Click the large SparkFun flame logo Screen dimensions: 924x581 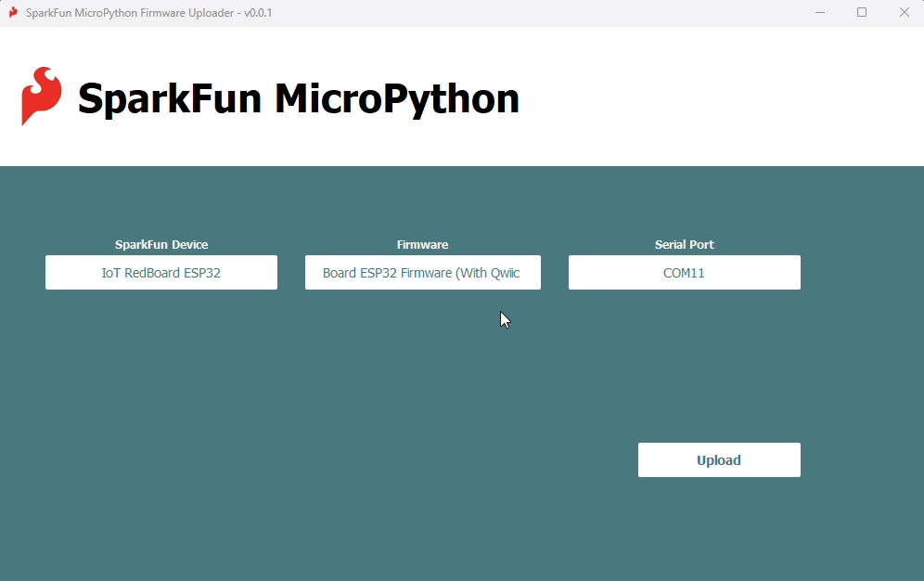42,96
